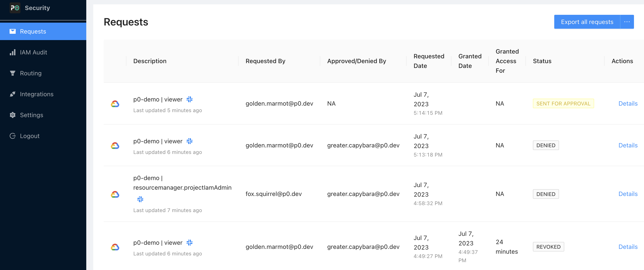Click the SENT FOR APPROVAL status tag
The width and height of the screenshot is (644, 270).
coord(563,104)
